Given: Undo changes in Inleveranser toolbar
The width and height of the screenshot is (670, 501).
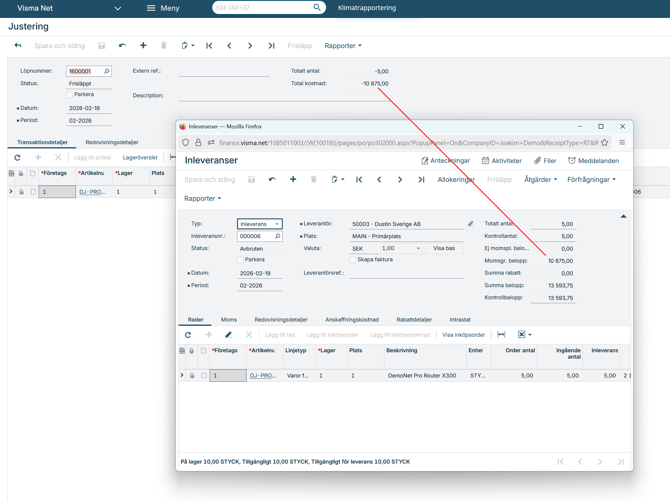Looking at the screenshot, I should click(x=272, y=180).
